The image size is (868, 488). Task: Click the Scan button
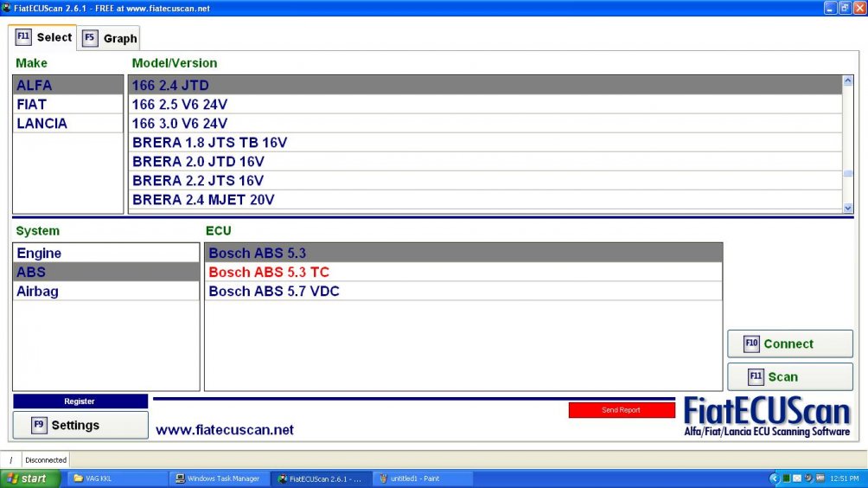(789, 376)
